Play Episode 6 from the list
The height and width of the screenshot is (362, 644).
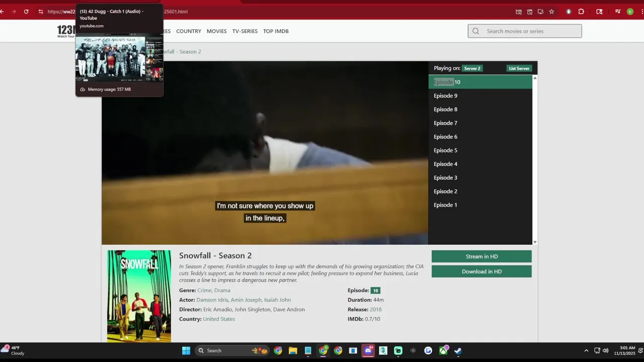click(x=480, y=137)
